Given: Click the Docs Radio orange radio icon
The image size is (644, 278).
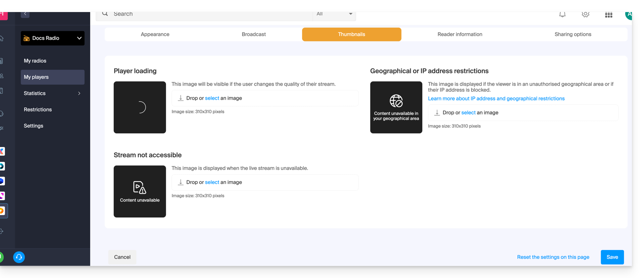Looking at the screenshot, I should click(x=27, y=38).
